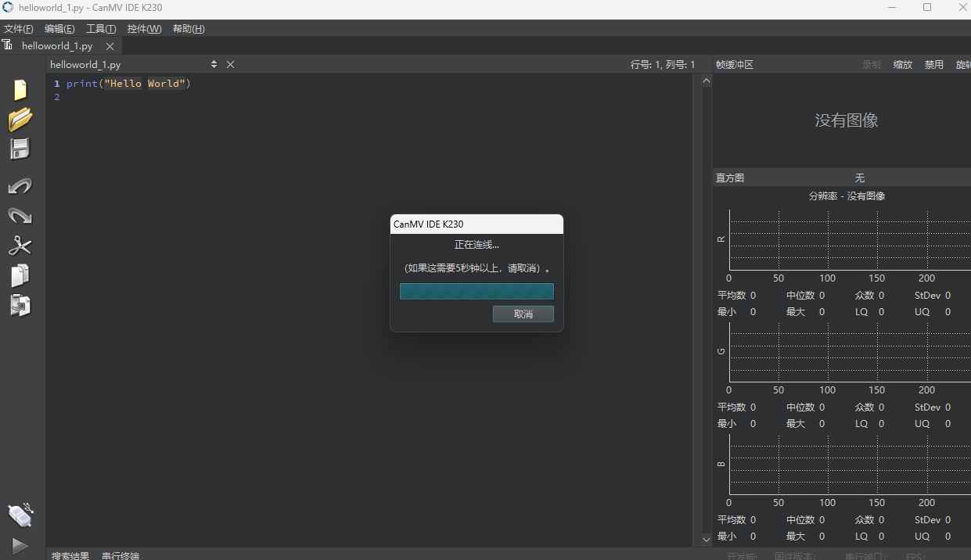Open the histogram colorspace dropdown showing 无
This screenshot has width=971, height=560.
point(859,178)
